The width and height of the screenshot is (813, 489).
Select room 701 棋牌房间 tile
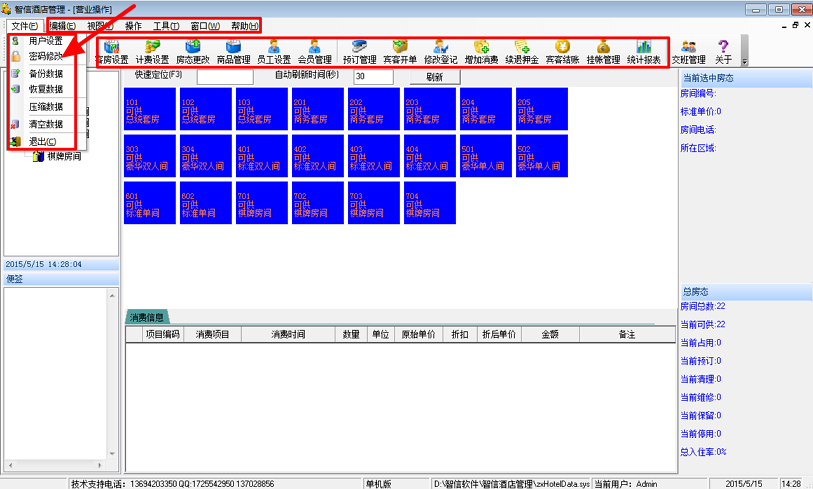click(x=262, y=203)
